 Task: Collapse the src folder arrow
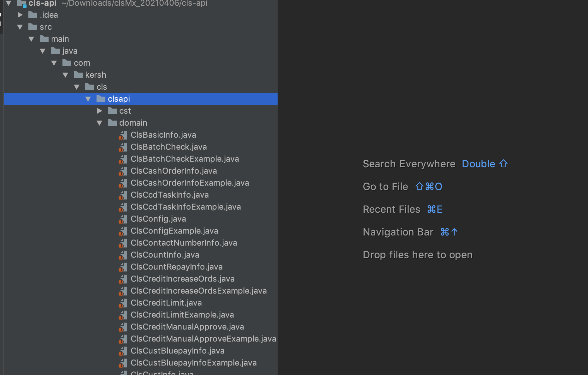tap(20, 27)
